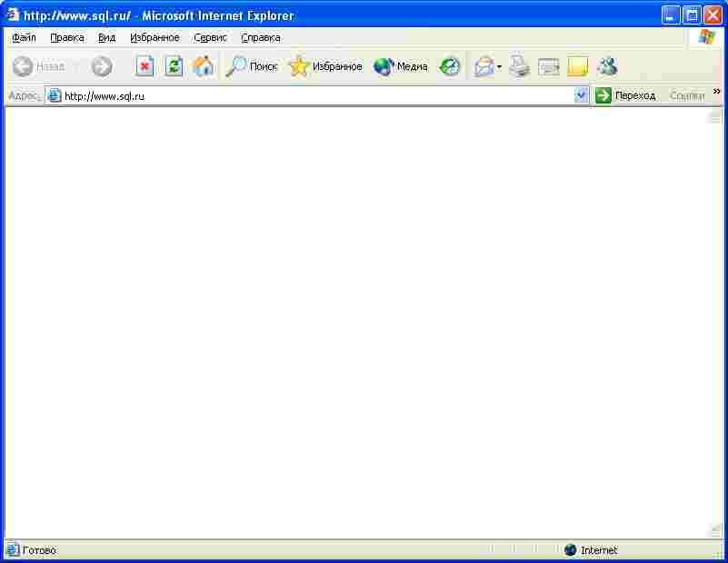Expand the address bar dropdown arrow
Screen dimensions: 728x563
pos(582,95)
